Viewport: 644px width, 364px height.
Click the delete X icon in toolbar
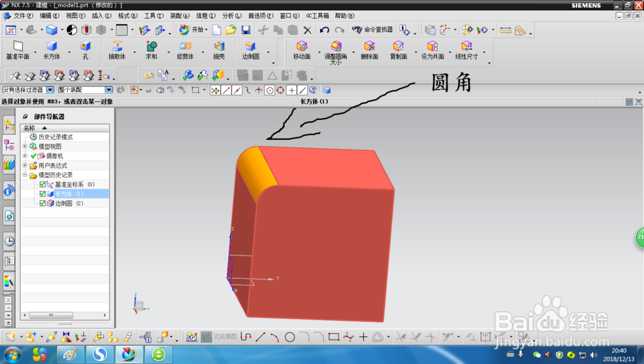pyautogui.click(x=307, y=30)
